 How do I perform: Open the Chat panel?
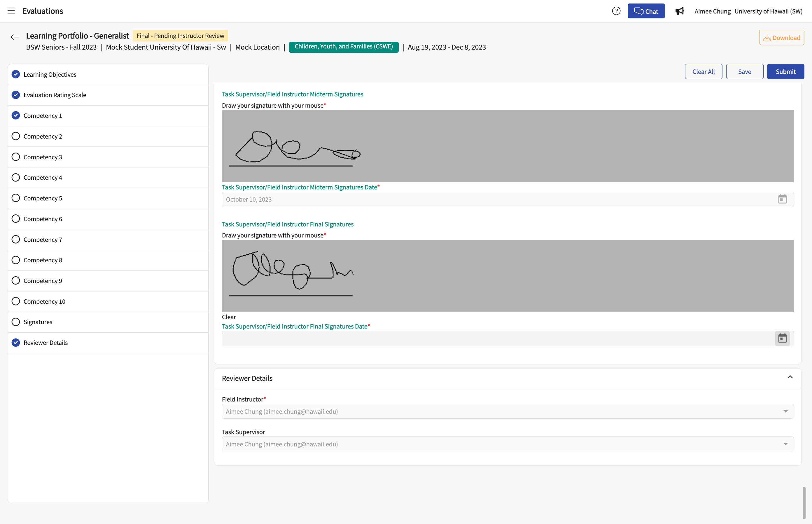(646, 11)
